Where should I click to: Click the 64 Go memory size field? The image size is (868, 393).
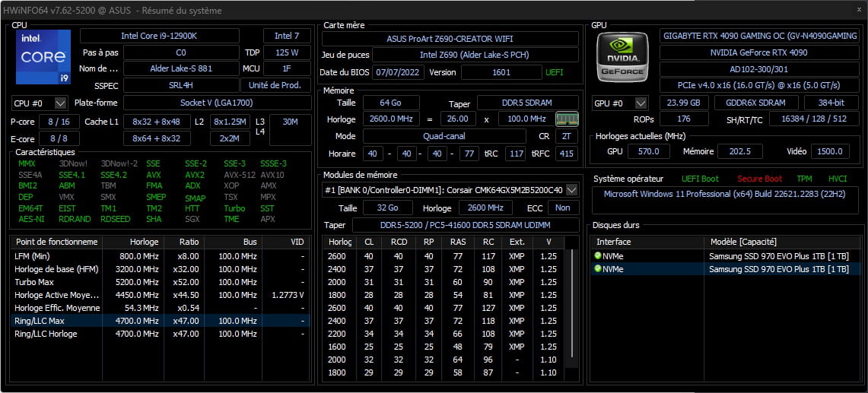391,103
